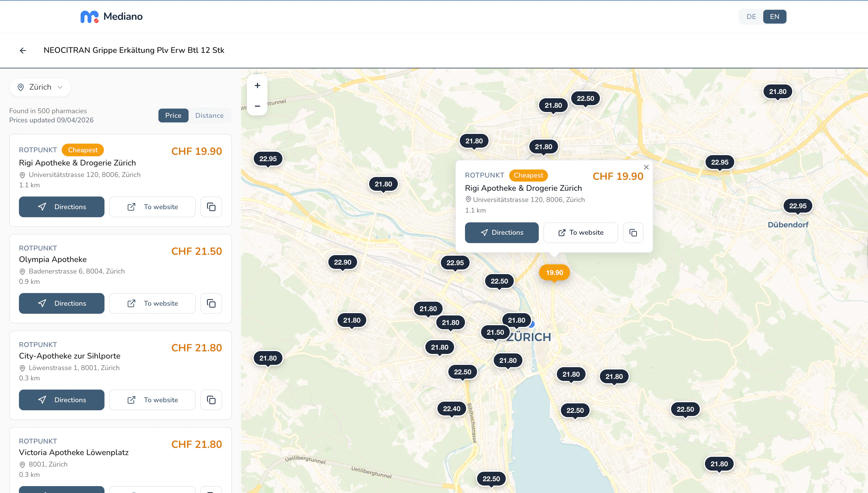Zoom out on the map
Viewport: 868px width, 493px height.
(257, 106)
